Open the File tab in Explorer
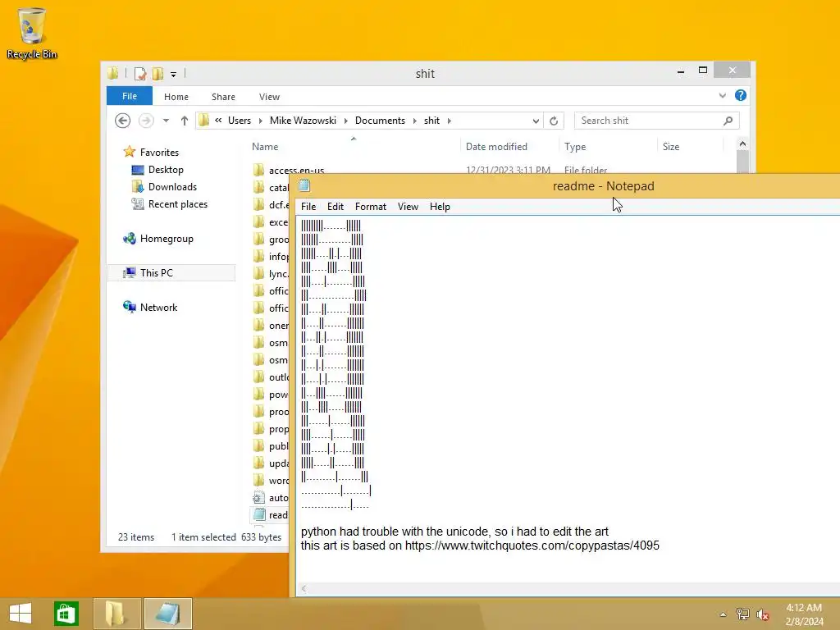Screen dimensions: 840x630 point(130,96)
